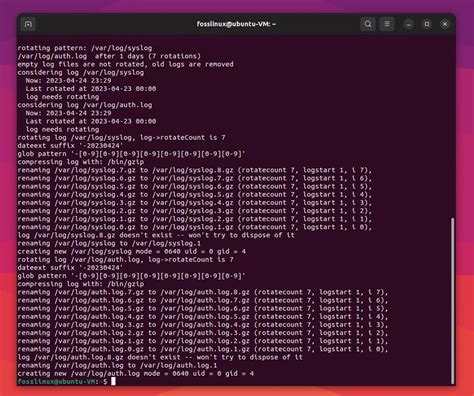Click line renaming syslog.7.gz to syslog.8.gz
Screen dimensions: 474x396
pos(195,170)
